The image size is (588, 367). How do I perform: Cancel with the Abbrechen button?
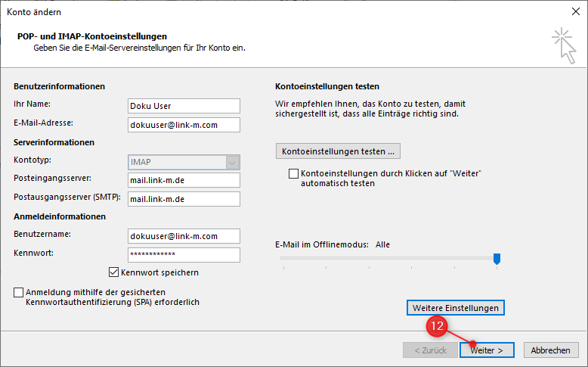coord(550,350)
